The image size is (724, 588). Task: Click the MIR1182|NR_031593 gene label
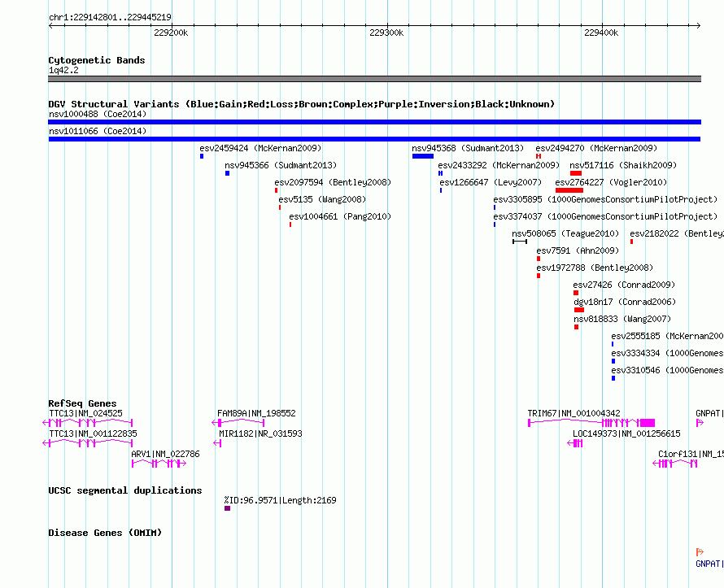click(x=260, y=433)
